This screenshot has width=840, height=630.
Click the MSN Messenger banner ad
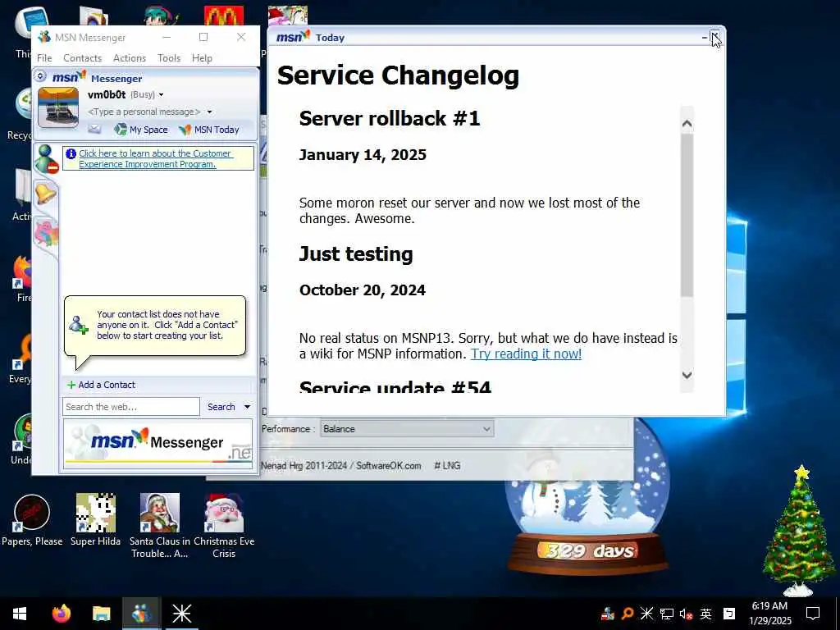[158, 444]
